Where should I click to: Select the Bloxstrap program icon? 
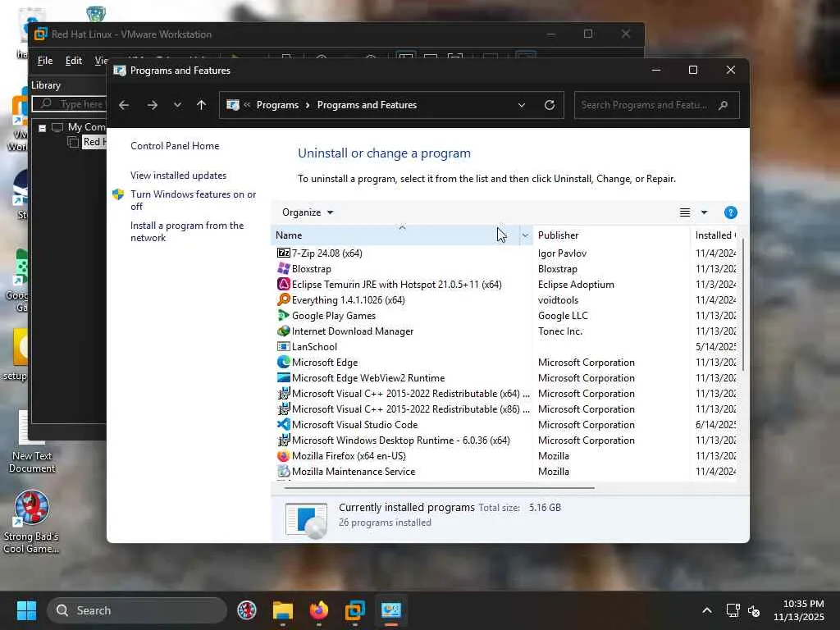(x=283, y=268)
